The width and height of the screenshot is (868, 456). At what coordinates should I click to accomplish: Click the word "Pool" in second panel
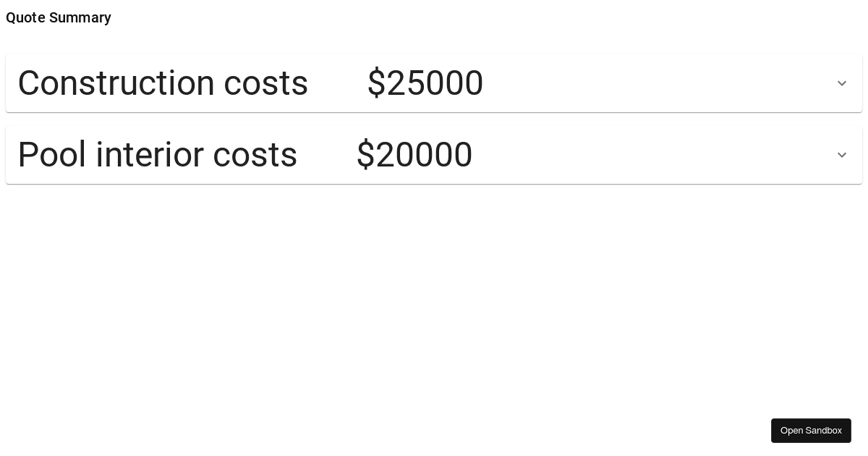click(x=52, y=156)
